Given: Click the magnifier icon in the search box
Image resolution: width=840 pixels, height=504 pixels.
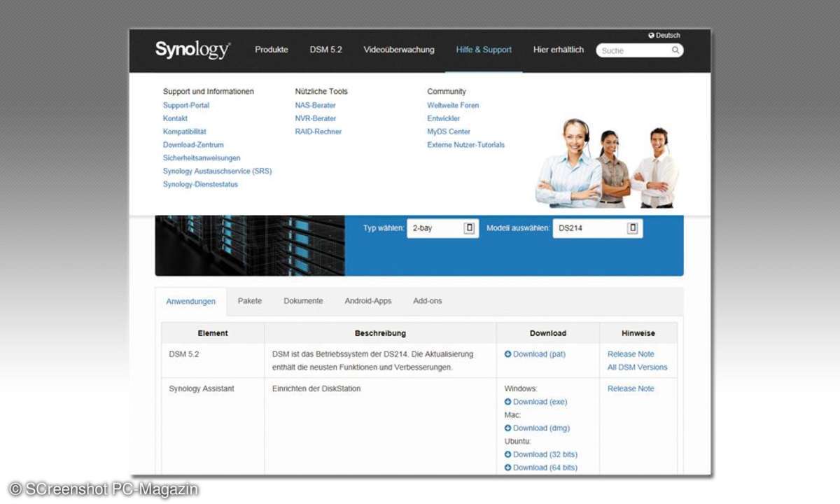Looking at the screenshot, I should (x=675, y=50).
